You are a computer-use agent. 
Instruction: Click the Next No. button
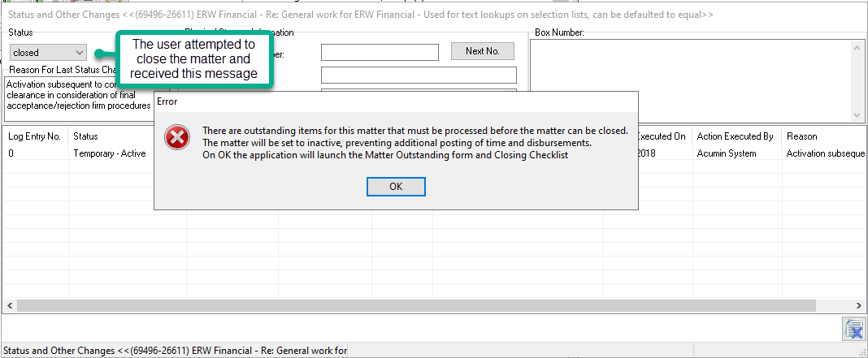pyautogui.click(x=482, y=51)
